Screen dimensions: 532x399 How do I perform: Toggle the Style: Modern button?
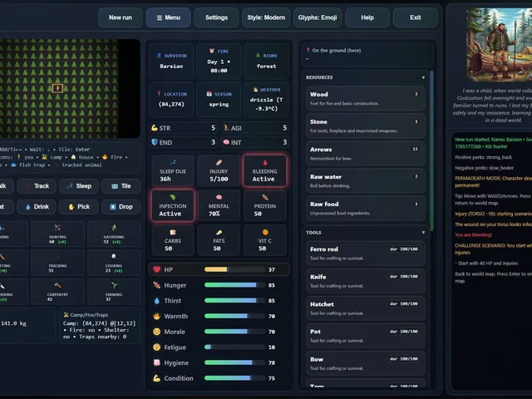266,17
